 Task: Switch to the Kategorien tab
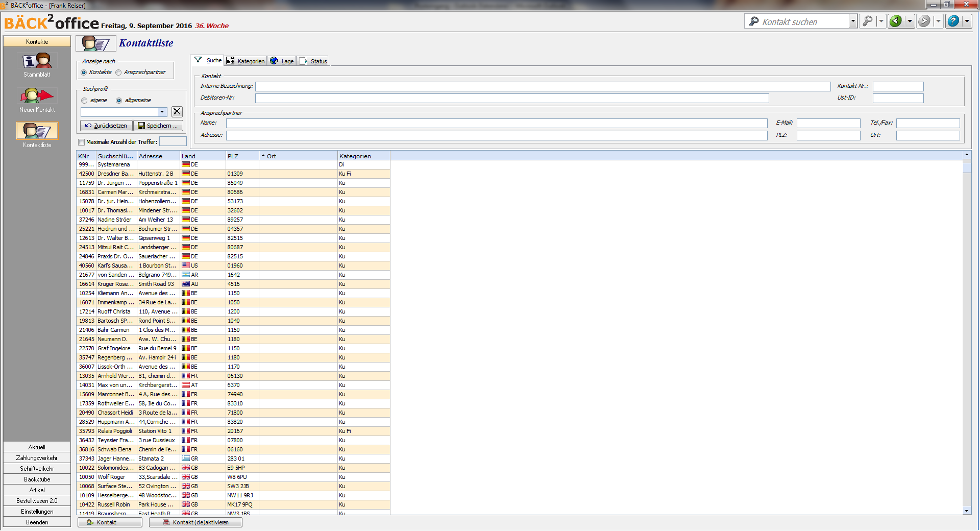point(246,61)
